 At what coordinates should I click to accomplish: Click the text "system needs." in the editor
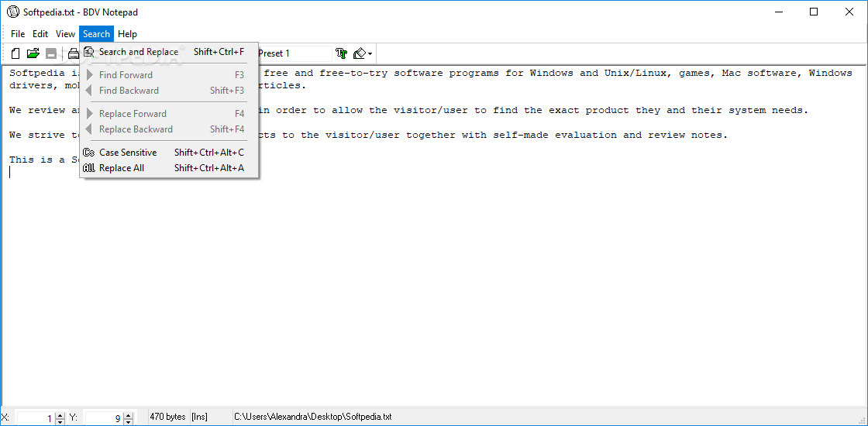click(x=768, y=110)
